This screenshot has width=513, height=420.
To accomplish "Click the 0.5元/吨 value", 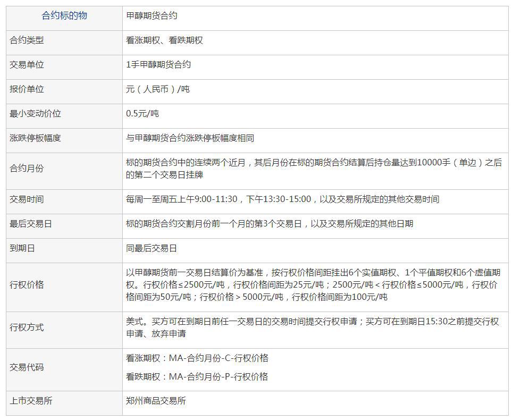I will [142, 114].
